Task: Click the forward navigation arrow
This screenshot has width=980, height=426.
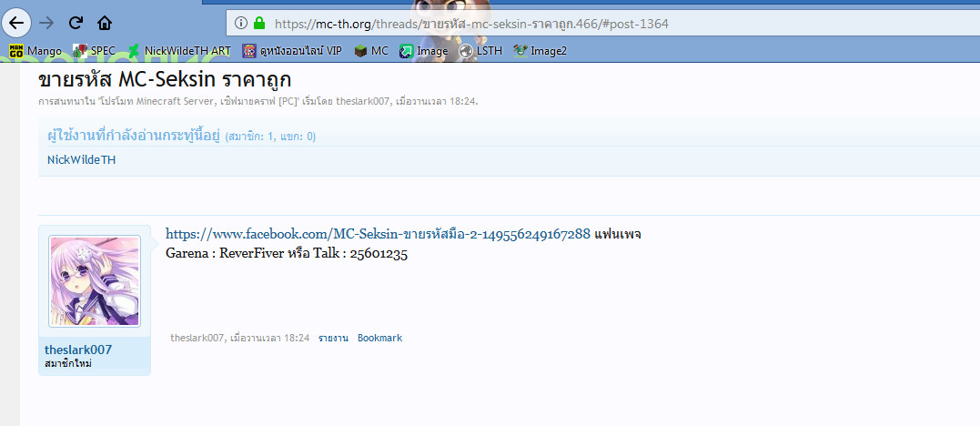Action: pos(47,23)
